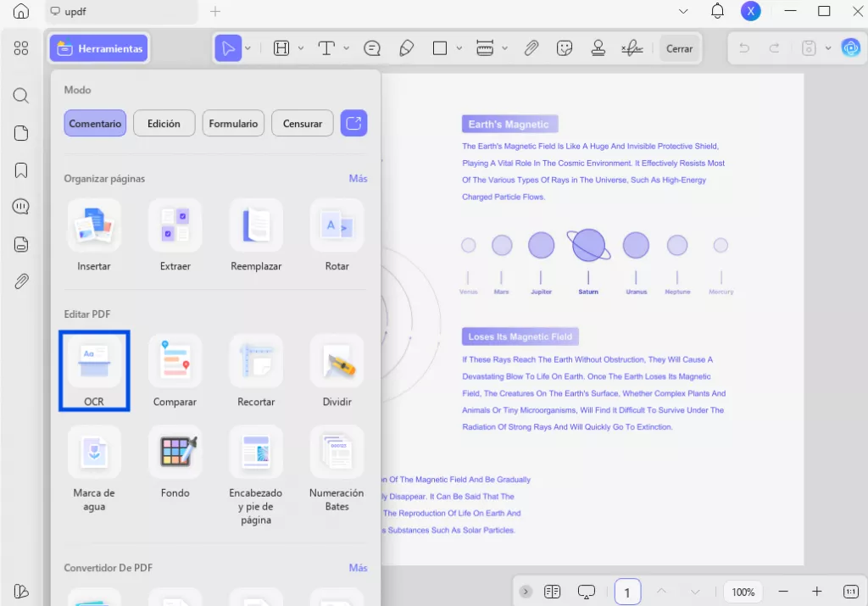
Task: Open the tab list chevron in title bar
Action: click(x=683, y=11)
